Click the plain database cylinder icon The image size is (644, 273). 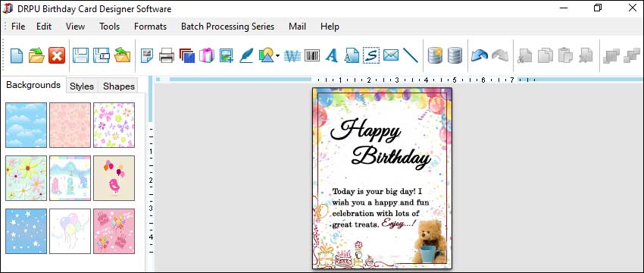[455, 55]
